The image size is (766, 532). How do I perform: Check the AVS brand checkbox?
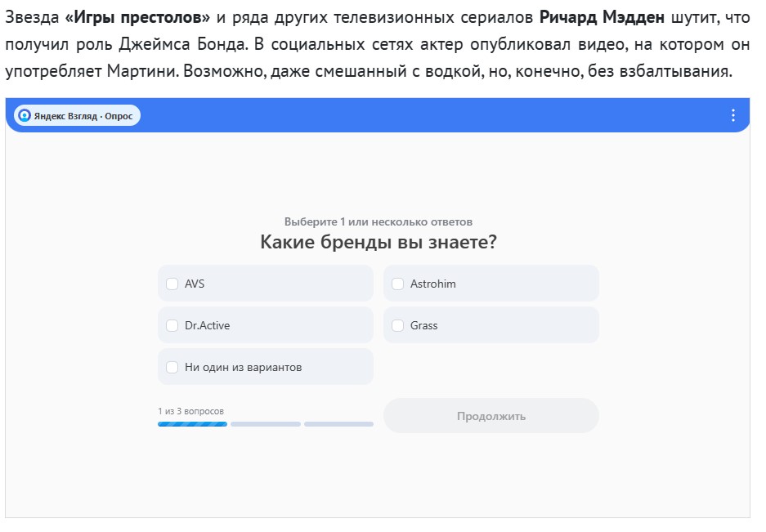coord(172,284)
